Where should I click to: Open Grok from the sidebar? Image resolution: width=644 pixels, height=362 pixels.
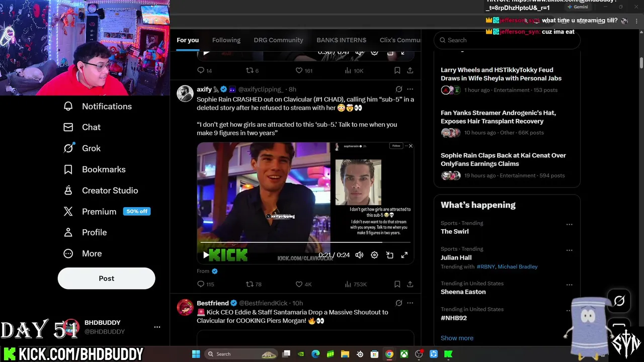click(82, 148)
